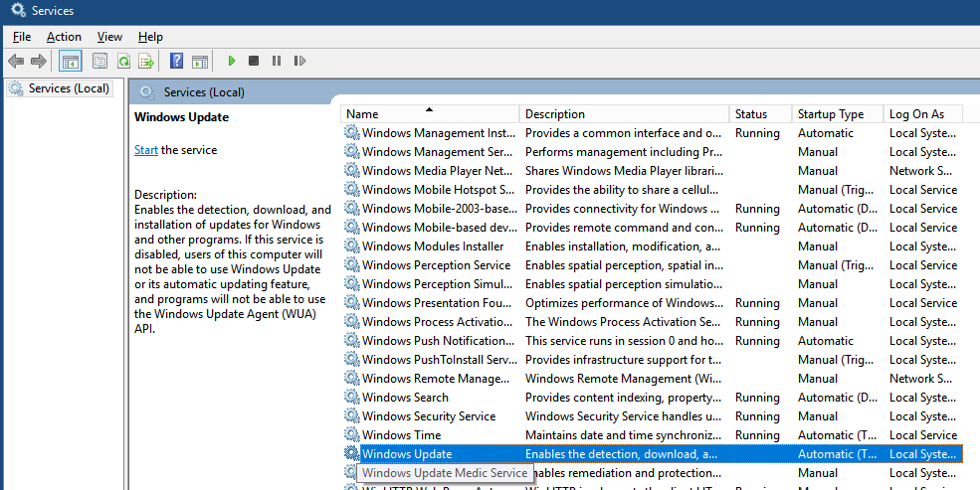Screen dimensions: 980x490
Task: Click the gear icon of Windows Time row
Action: pyautogui.click(x=352, y=435)
